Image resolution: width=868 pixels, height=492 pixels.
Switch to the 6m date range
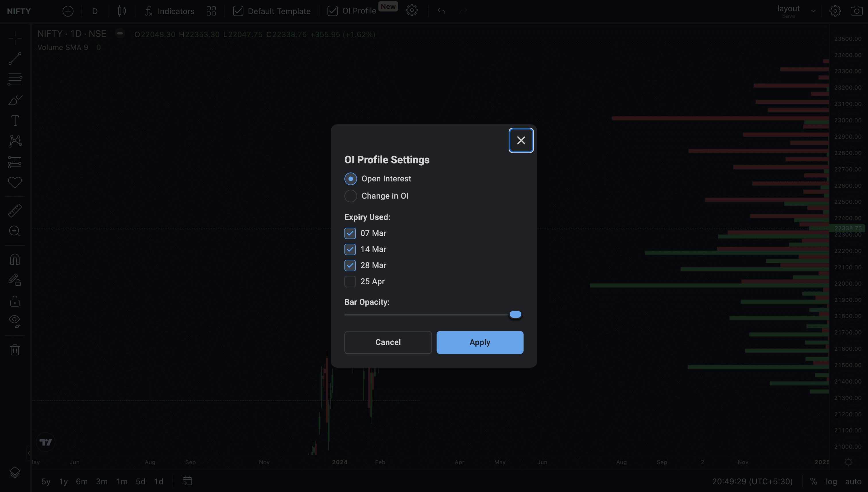[x=82, y=482]
